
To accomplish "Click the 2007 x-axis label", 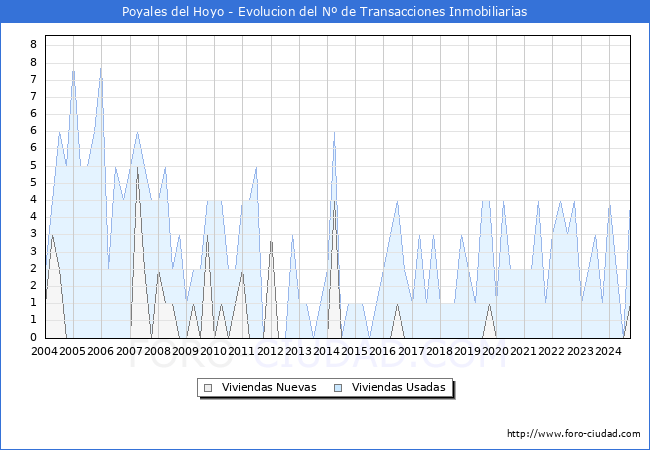I will (x=129, y=351).
